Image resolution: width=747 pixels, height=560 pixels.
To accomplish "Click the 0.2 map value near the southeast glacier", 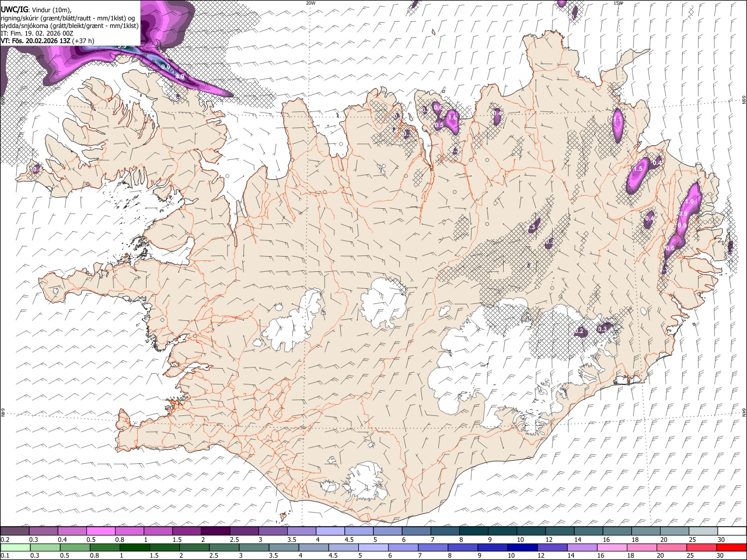I will point(580,331).
